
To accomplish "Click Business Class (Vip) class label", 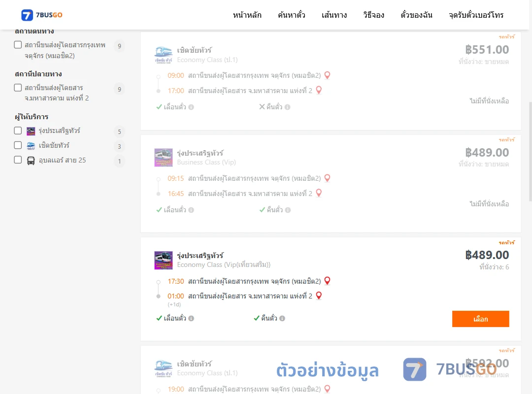I will (206, 162).
